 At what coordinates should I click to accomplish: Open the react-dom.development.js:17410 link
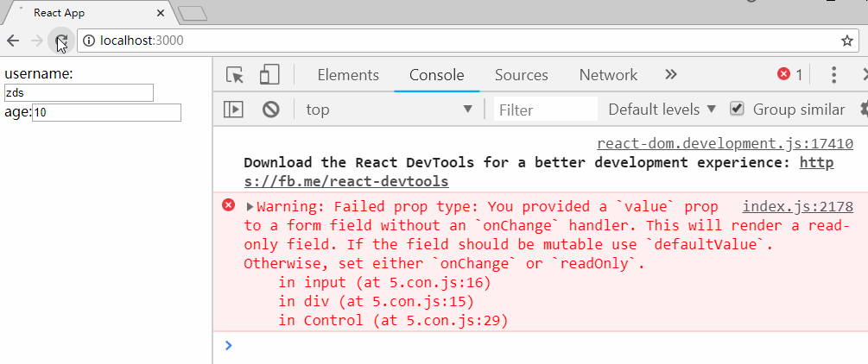[x=725, y=144]
